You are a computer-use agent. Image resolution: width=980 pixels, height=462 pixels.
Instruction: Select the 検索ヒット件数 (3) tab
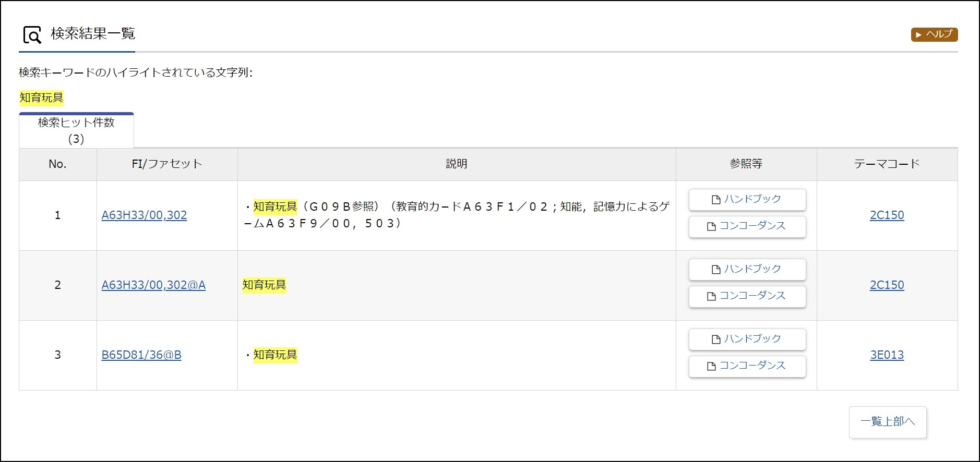pyautogui.click(x=76, y=130)
